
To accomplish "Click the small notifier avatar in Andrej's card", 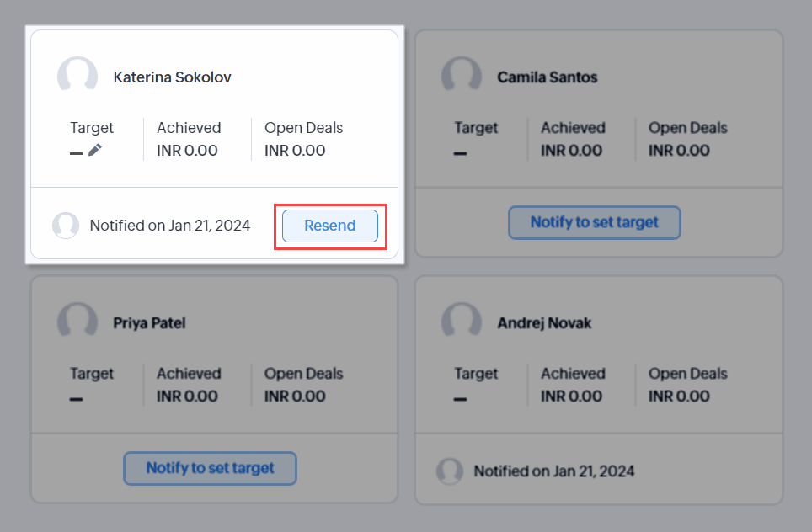I will point(450,471).
